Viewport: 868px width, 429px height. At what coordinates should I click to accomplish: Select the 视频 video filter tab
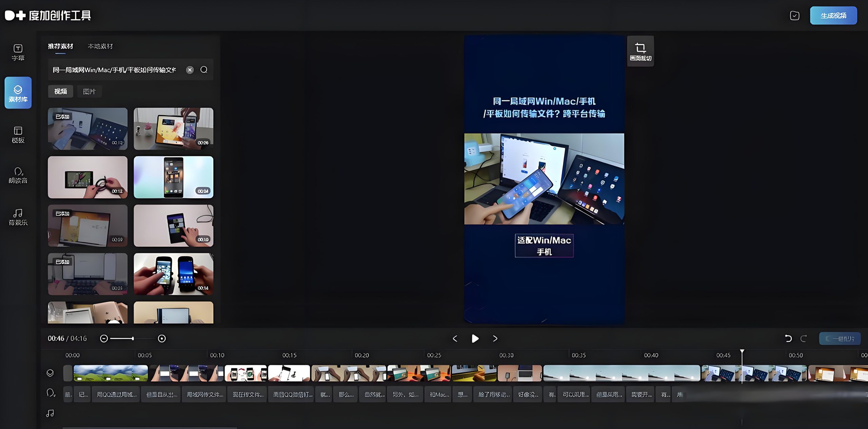(x=61, y=91)
